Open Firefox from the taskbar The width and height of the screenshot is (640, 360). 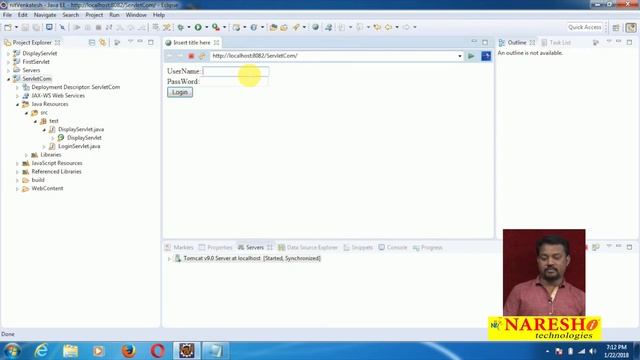coord(128,351)
